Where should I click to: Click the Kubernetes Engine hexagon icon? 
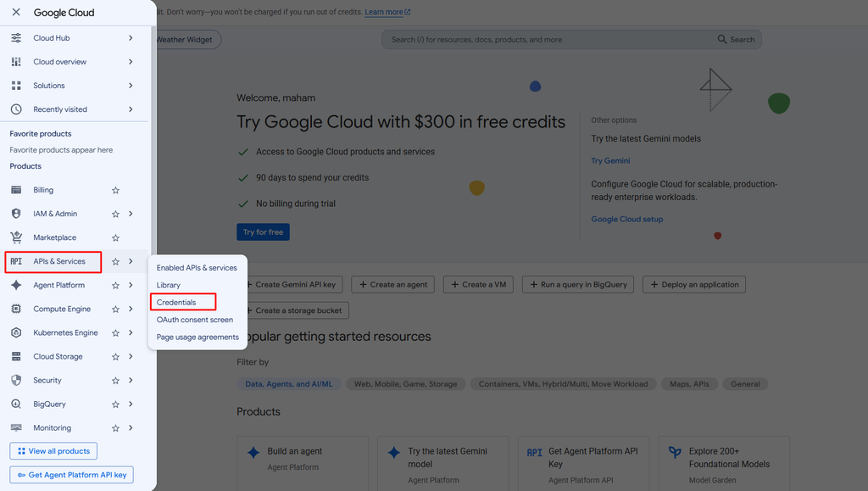[x=16, y=332]
